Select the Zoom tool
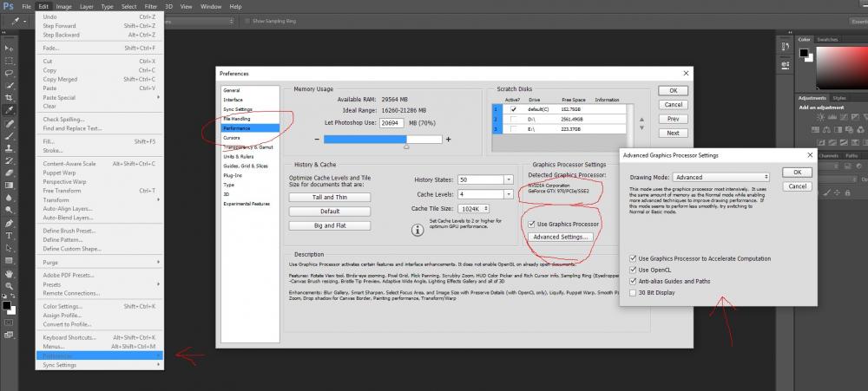Screen dimensions: 868x391 pyautogui.click(x=9, y=286)
